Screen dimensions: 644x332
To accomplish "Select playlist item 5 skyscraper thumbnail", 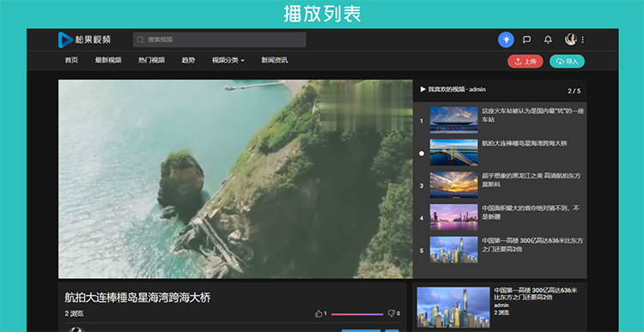I will click(454, 250).
